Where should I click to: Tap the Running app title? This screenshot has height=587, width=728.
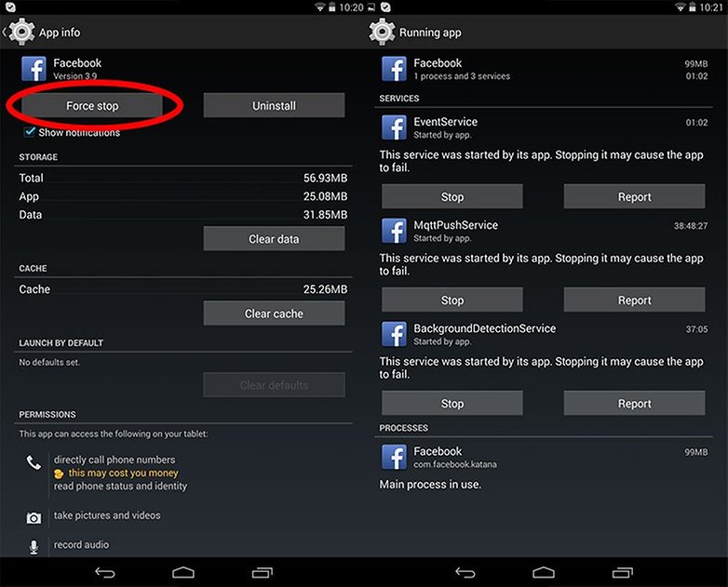click(430, 33)
